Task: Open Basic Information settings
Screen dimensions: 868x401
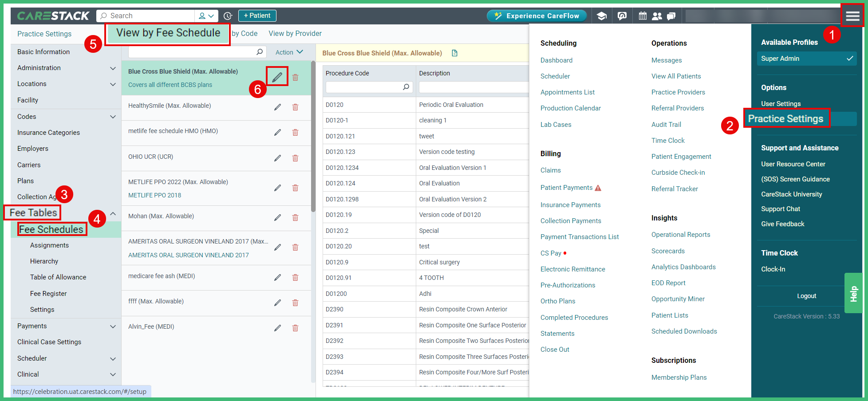Action: pyautogui.click(x=43, y=52)
